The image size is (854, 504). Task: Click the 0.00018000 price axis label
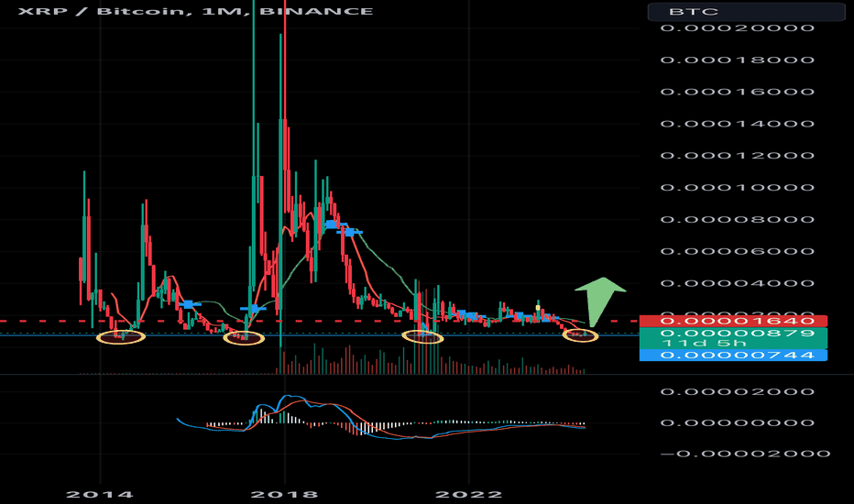[x=738, y=60]
